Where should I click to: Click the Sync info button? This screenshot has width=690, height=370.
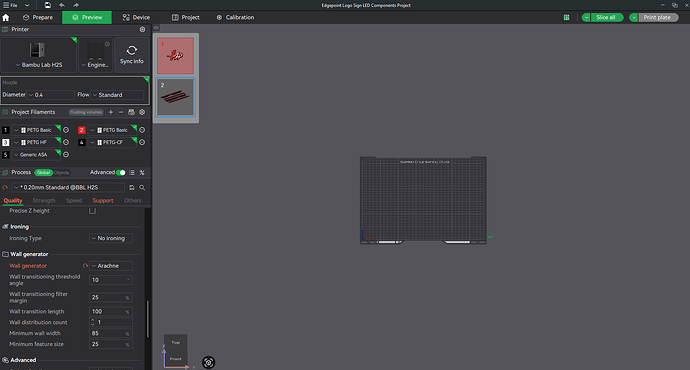coord(132,55)
